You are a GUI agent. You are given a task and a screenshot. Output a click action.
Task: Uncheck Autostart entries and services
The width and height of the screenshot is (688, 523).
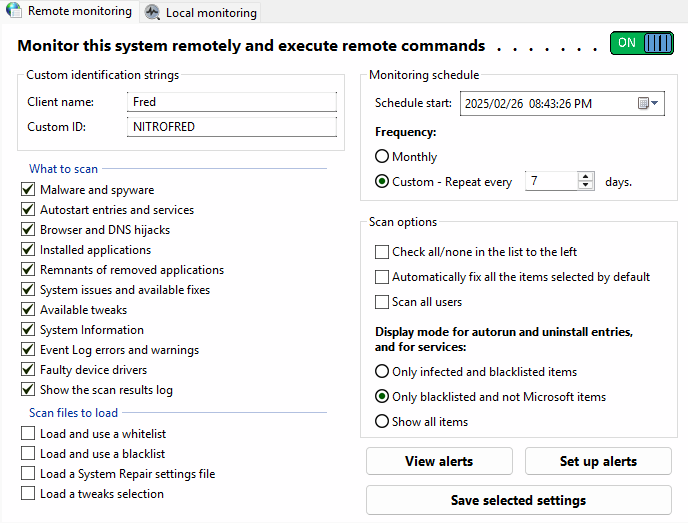coord(28,209)
